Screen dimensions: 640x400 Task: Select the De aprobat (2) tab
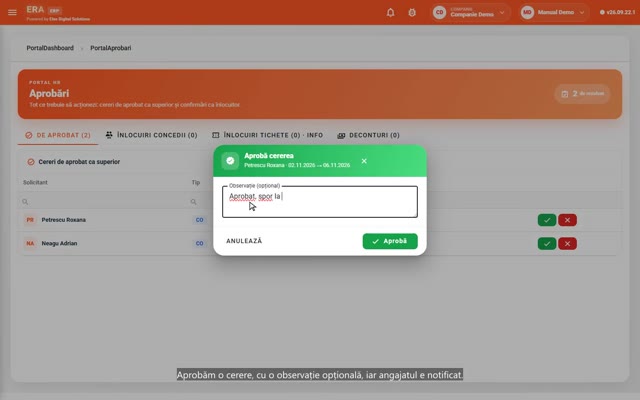point(58,135)
